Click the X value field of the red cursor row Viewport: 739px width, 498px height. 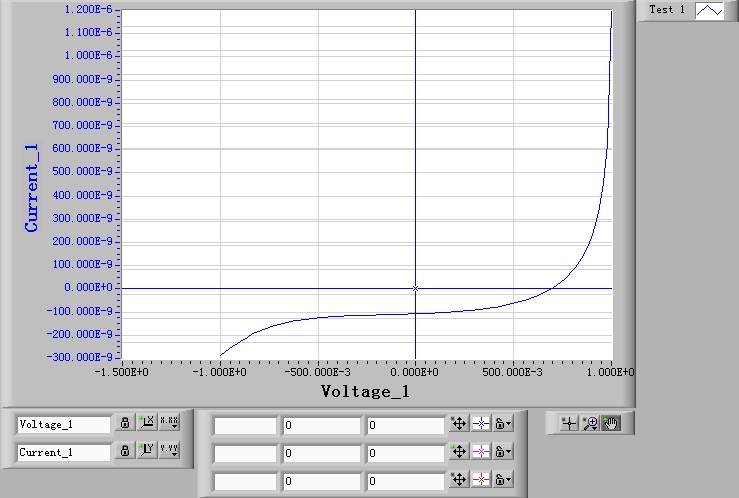[322, 482]
